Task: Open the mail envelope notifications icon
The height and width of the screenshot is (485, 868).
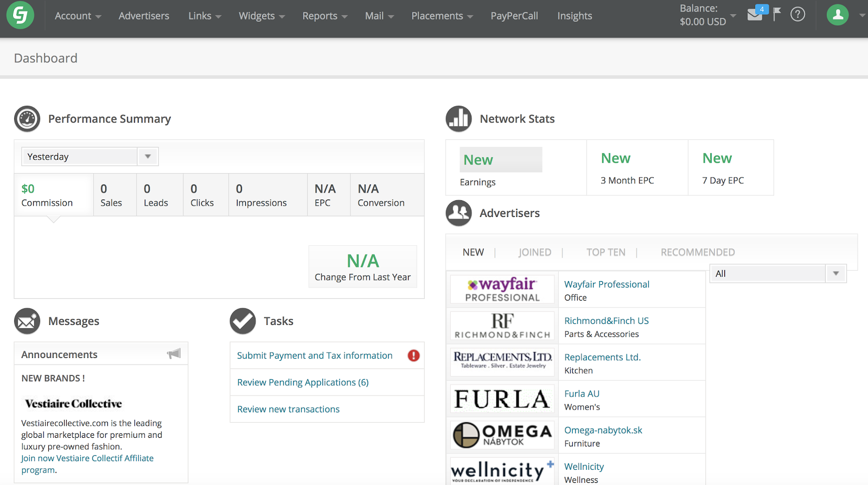Action: pos(755,15)
